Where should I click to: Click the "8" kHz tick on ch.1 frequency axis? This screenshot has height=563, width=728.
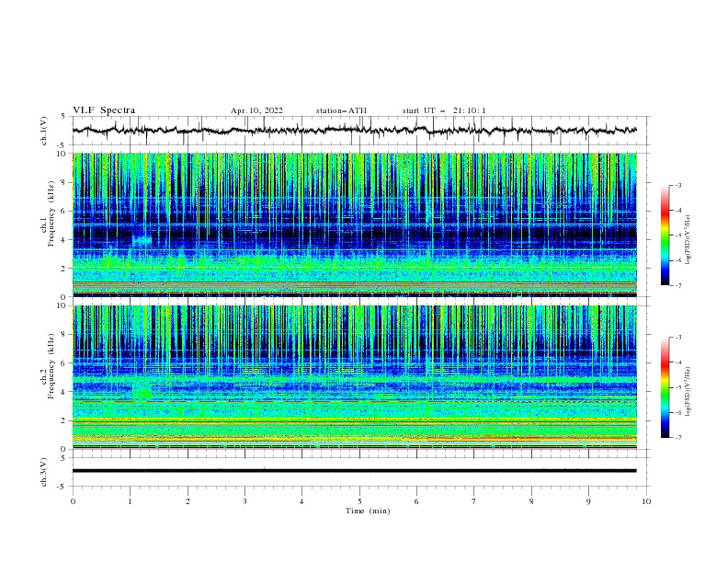64,182
